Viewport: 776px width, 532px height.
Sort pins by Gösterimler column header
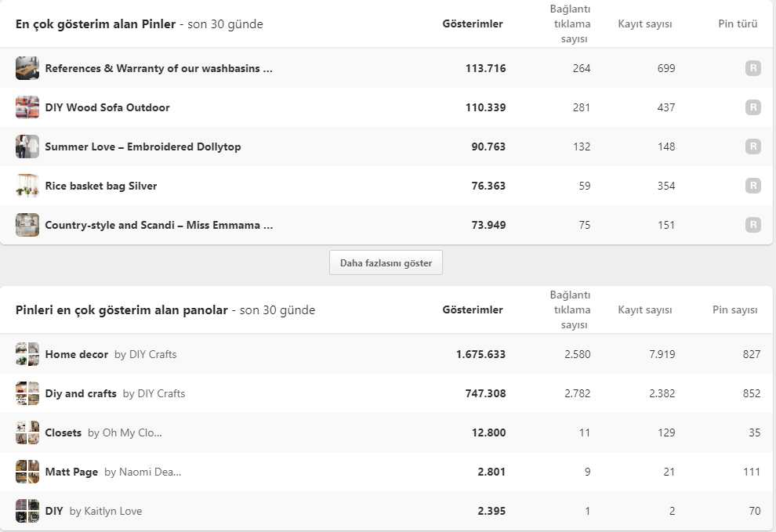tap(473, 24)
